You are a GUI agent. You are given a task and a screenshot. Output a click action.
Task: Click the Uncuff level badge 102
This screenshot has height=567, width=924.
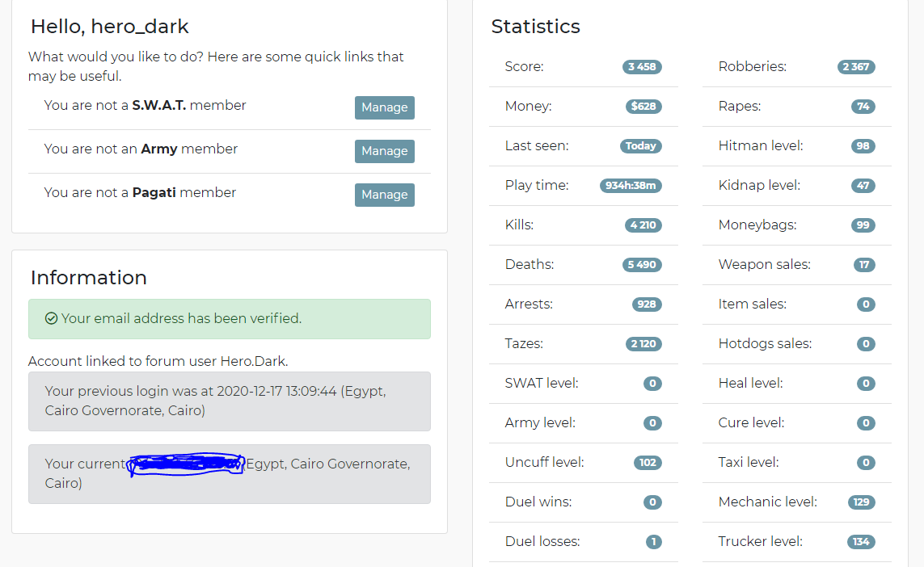(648, 462)
